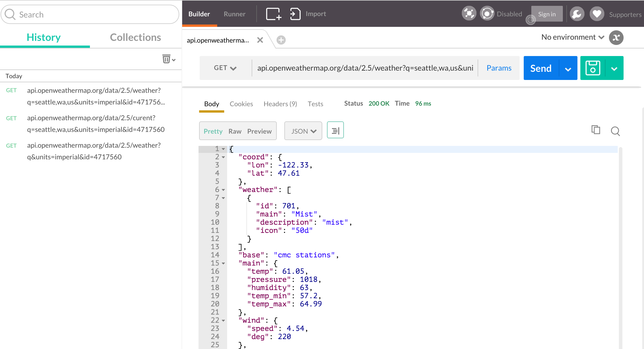Image resolution: width=644 pixels, height=349 pixels.
Task: Copy response body to clipboard
Action: [596, 130]
